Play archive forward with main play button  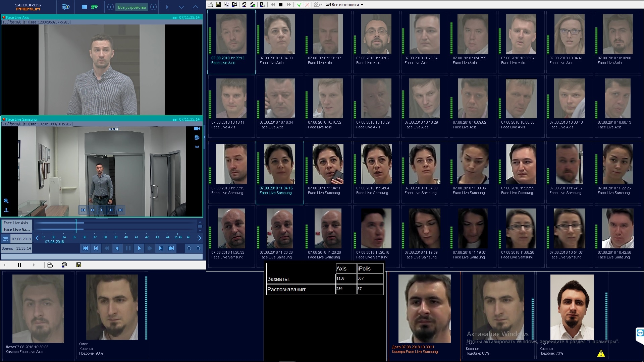pos(139,248)
